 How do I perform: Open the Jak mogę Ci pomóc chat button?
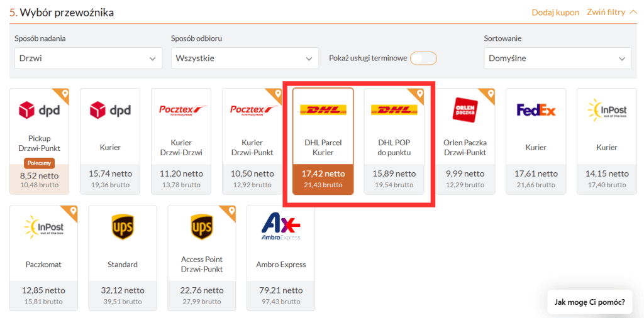coord(590,302)
